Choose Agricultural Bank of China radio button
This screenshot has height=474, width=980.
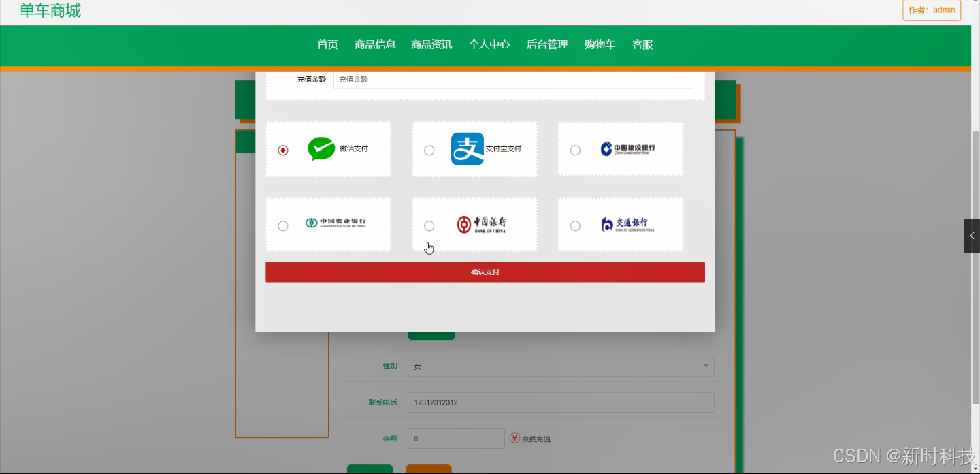tap(283, 225)
